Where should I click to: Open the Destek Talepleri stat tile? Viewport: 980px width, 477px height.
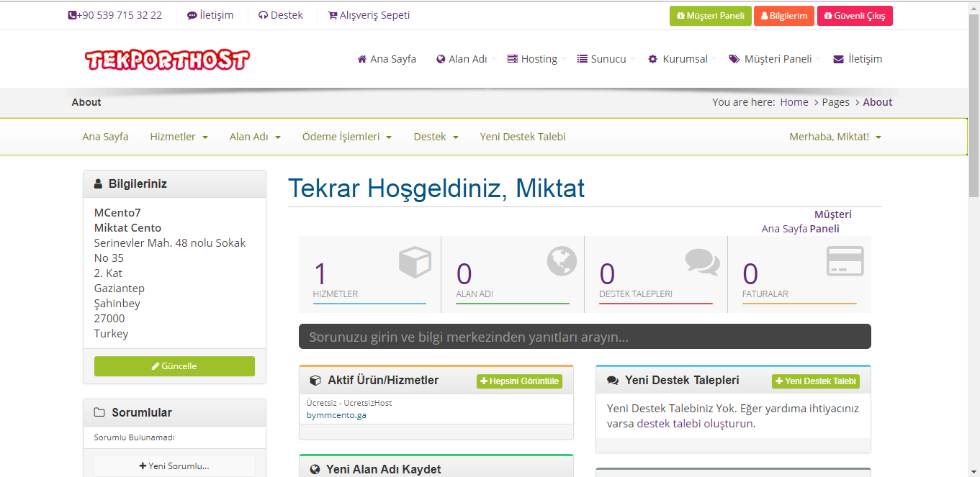coord(656,275)
